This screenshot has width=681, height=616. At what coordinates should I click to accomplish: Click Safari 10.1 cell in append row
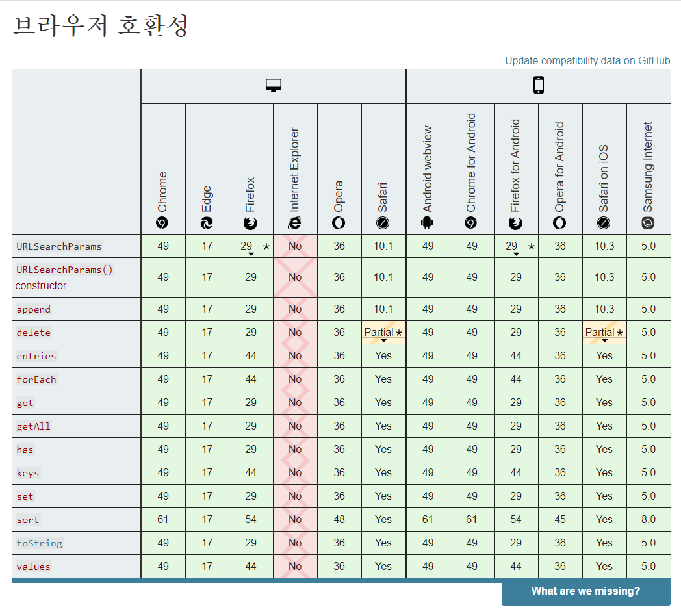click(383, 309)
